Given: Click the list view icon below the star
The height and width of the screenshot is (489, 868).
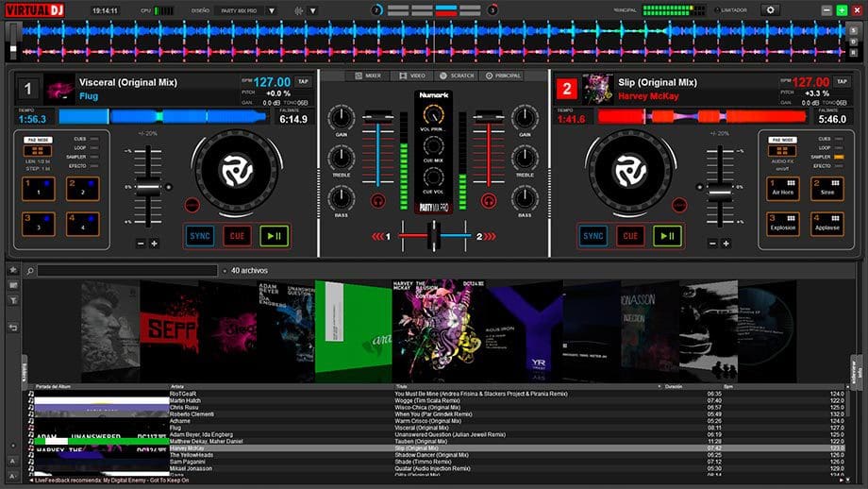Looking at the screenshot, I should click(x=13, y=285).
